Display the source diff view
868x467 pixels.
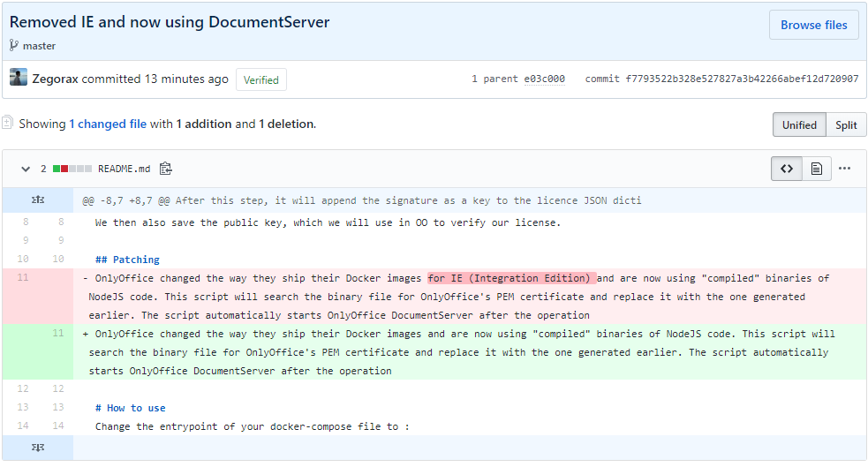[x=787, y=169]
